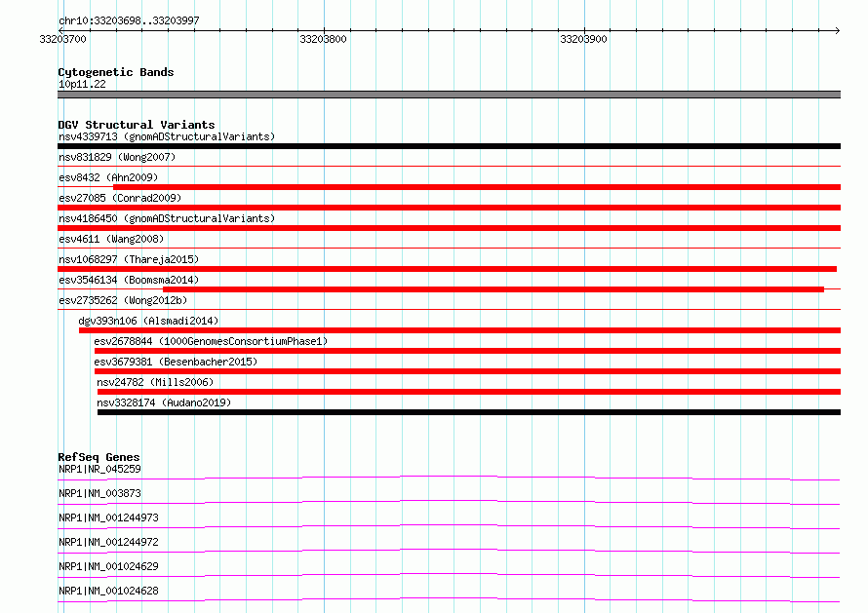Click the red bar under dgv393n106
This screenshot has height=613, width=868.
[459, 330]
